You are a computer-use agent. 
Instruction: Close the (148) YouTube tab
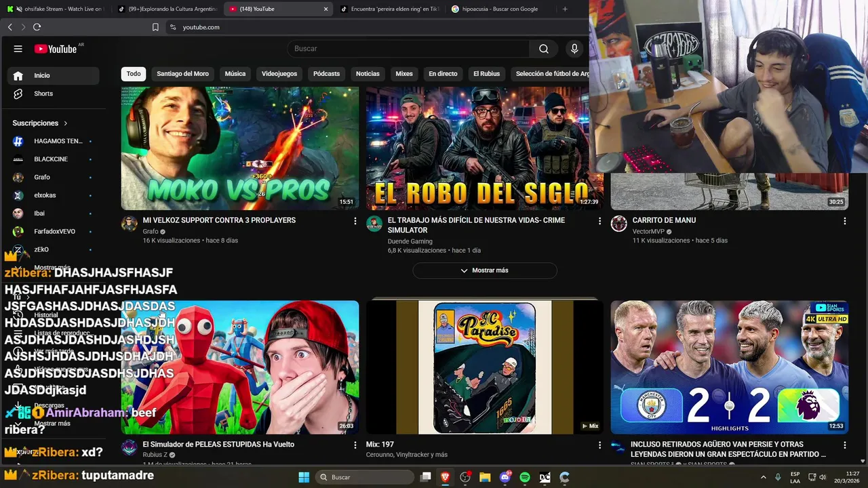point(325,9)
